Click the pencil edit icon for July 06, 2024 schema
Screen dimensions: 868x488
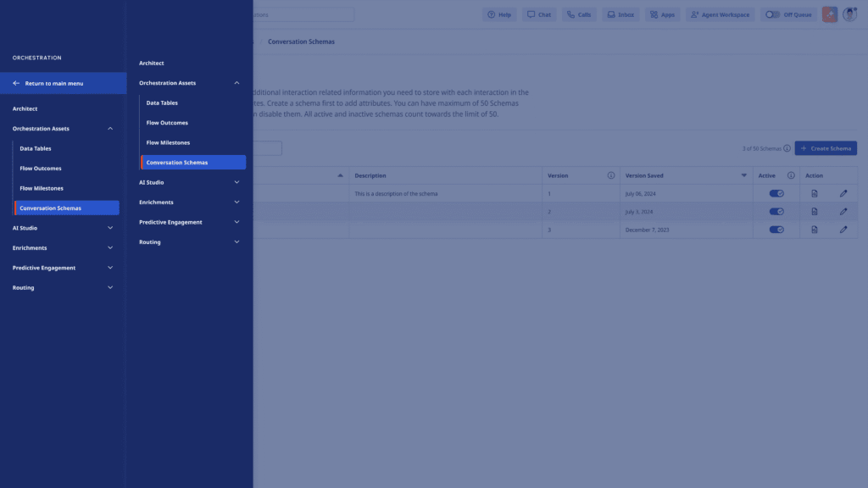point(843,194)
